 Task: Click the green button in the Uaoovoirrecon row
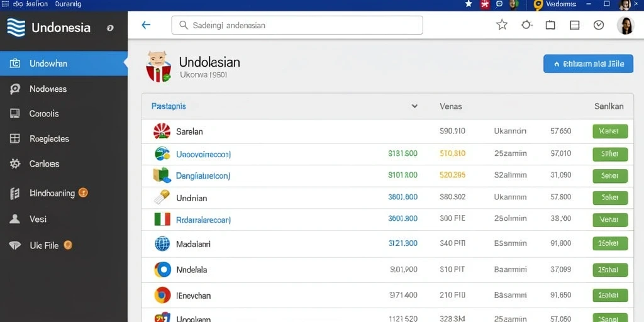coord(610,155)
